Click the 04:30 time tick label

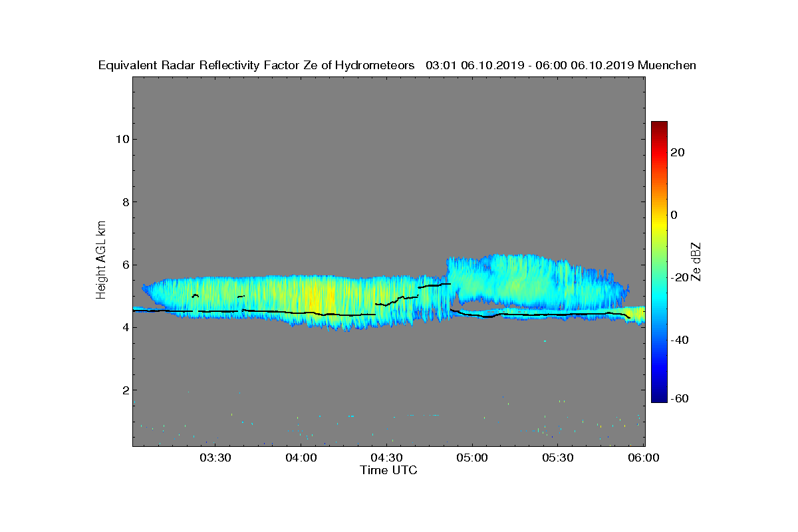tap(387, 458)
